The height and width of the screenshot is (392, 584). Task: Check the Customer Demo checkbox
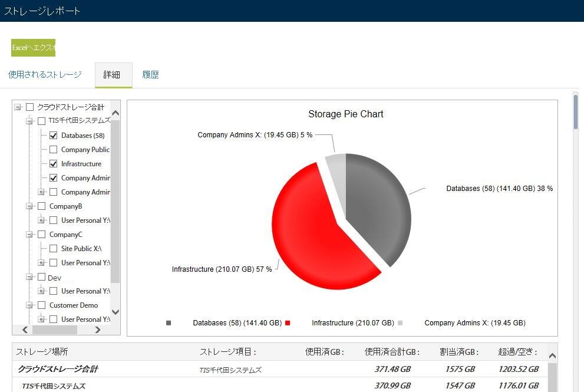click(42, 305)
